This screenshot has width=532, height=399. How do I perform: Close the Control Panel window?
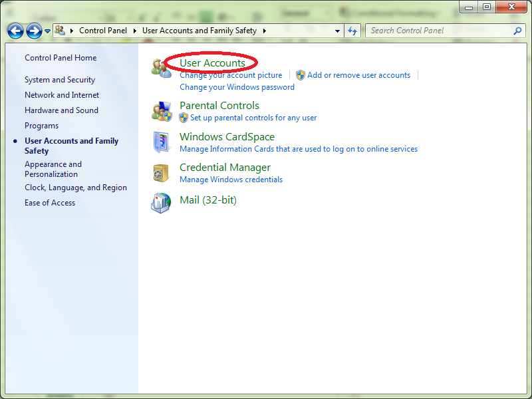tap(511, 7)
